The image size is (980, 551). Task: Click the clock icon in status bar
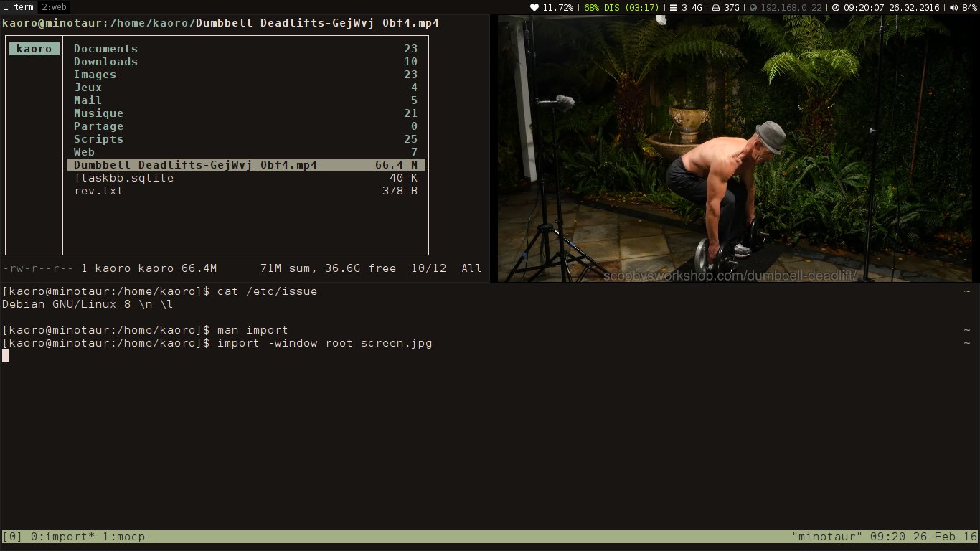coord(837,7)
